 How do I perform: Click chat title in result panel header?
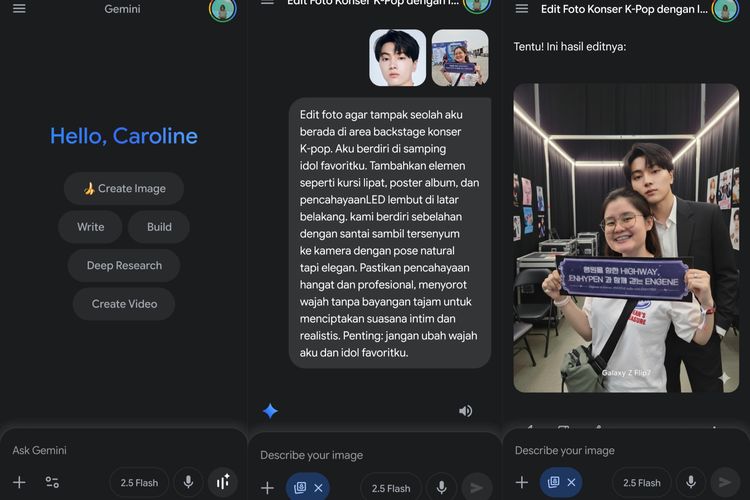coord(624,9)
